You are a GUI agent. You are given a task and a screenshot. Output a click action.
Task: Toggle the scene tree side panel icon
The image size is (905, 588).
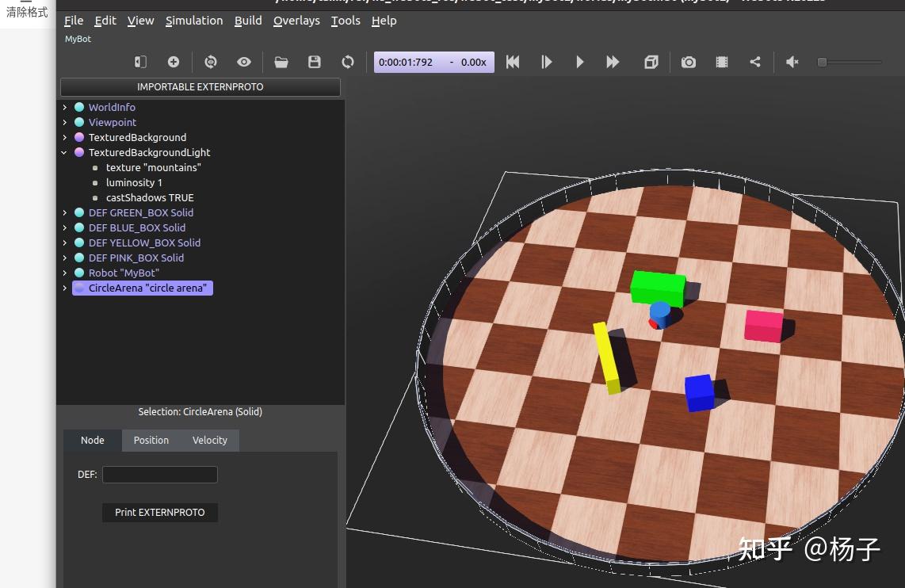point(140,62)
